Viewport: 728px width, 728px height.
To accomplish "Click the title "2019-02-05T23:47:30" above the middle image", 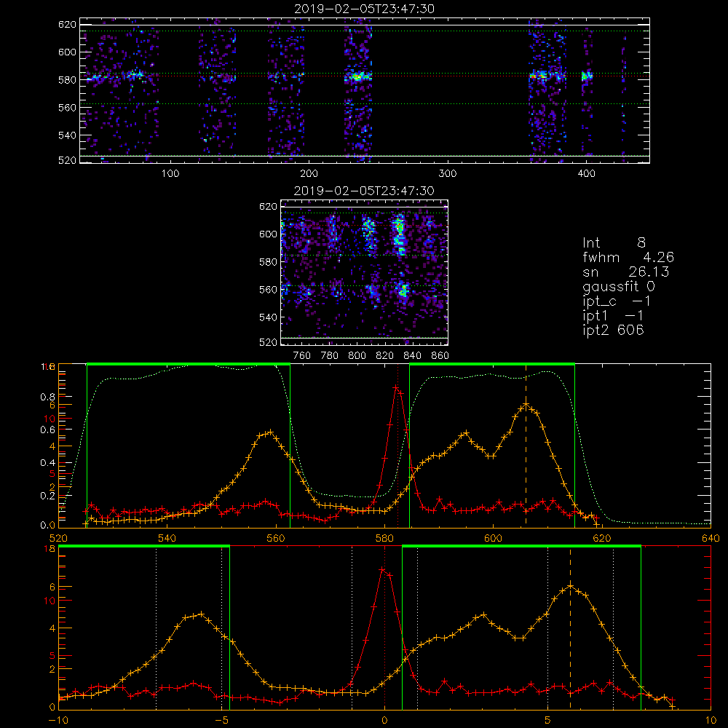I will click(x=365, y=191).
